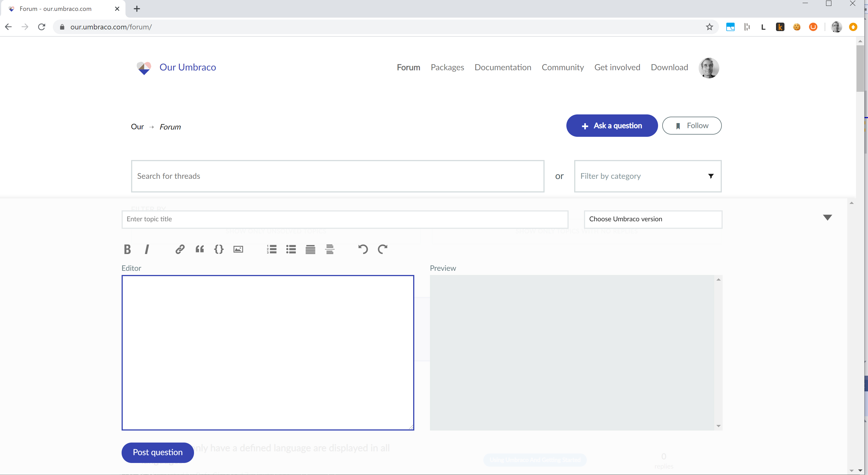The image size is (868, 475).
Task: Follow the forum with Follow button
Action: tap(691, 125)
